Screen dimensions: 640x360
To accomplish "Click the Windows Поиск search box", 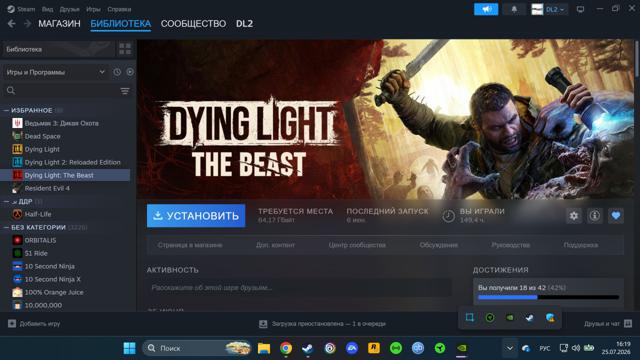I will point(196,348).
